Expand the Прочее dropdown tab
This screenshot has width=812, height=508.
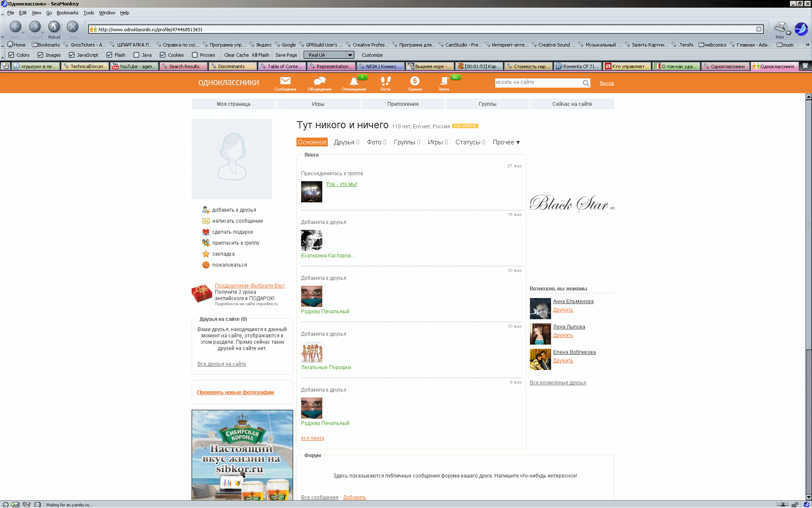point(506,142)
